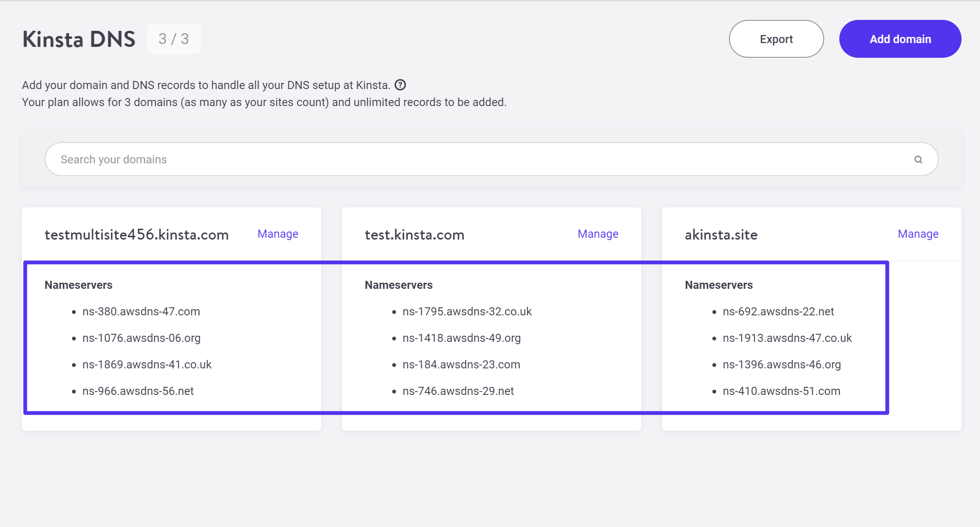Select the test.kinsta.com domain title
This screenshot has height=527, width=980.
[x=414, y=234]
